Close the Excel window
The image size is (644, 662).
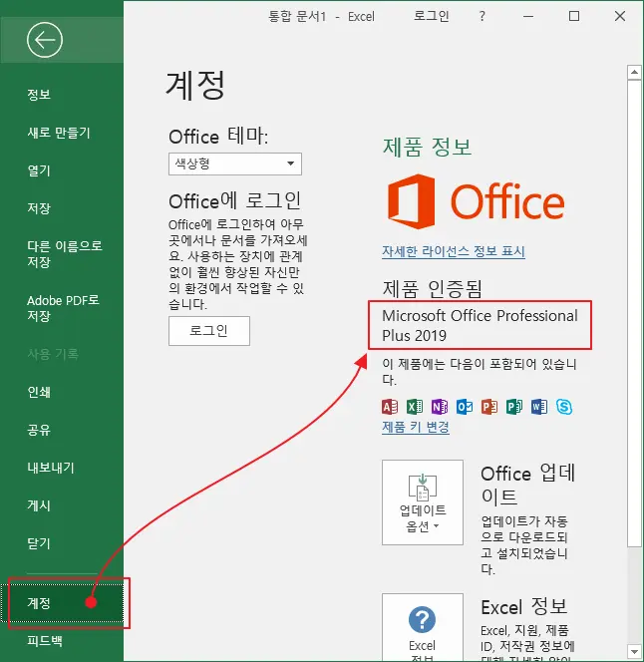[620, 17]
